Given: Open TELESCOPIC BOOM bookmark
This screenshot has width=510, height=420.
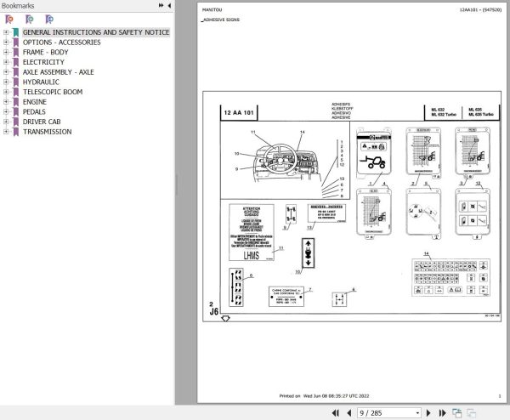Looking at the screenshot, I should (53, 92).
